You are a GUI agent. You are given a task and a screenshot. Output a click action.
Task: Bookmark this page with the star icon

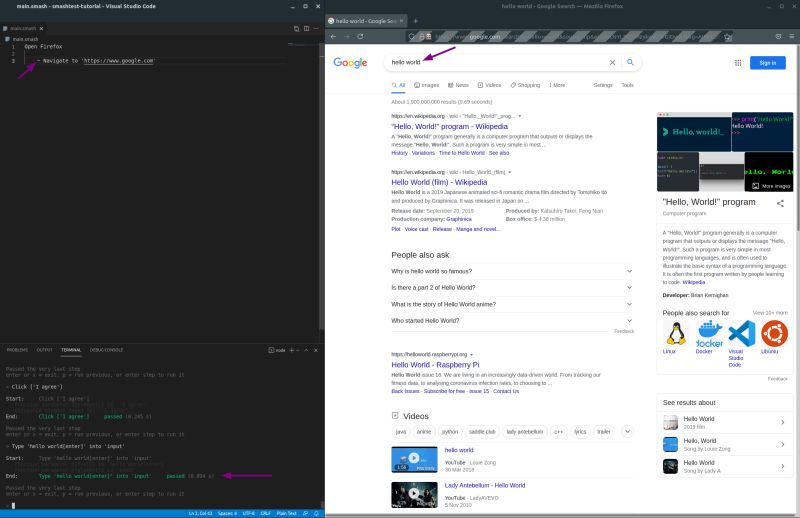(x=728, y=36)
